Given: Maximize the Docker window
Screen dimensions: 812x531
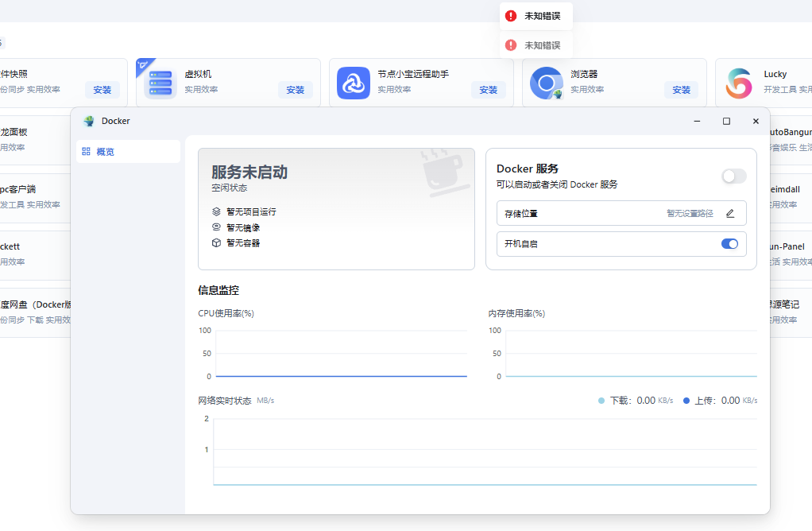Looking at the screenshot, I should coord(726,121).
